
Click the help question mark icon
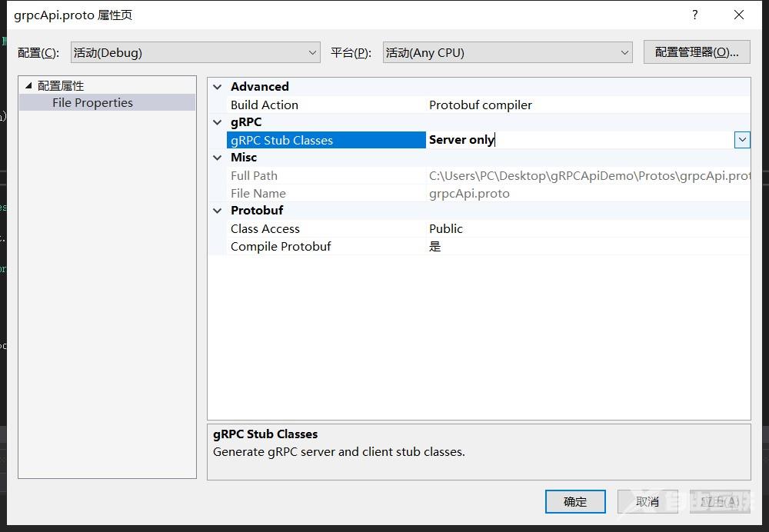pos(694,15)
